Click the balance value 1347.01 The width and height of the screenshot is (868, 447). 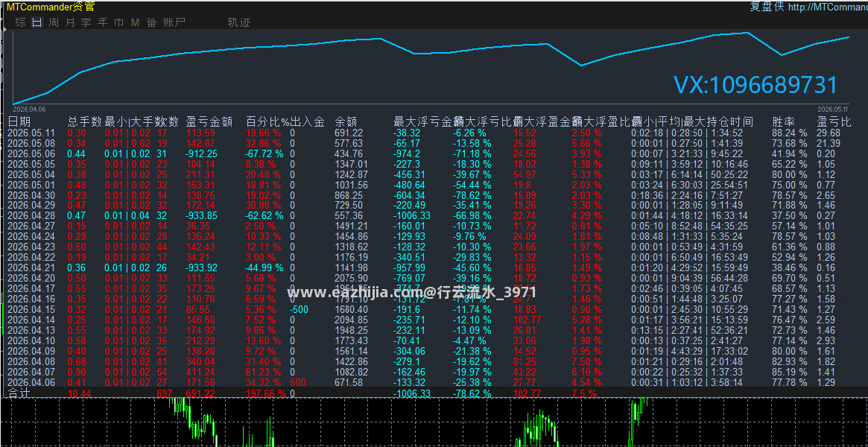351,165
